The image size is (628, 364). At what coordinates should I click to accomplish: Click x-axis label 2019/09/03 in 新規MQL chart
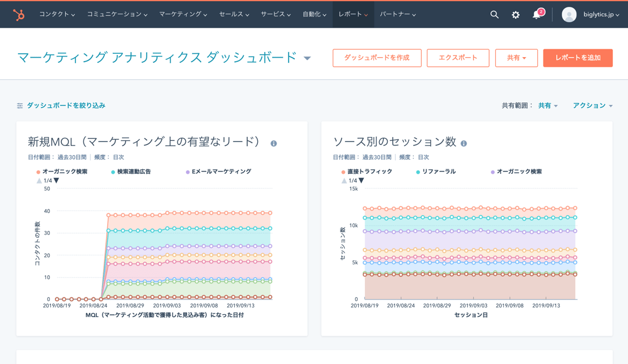click(x=167, y=306)
